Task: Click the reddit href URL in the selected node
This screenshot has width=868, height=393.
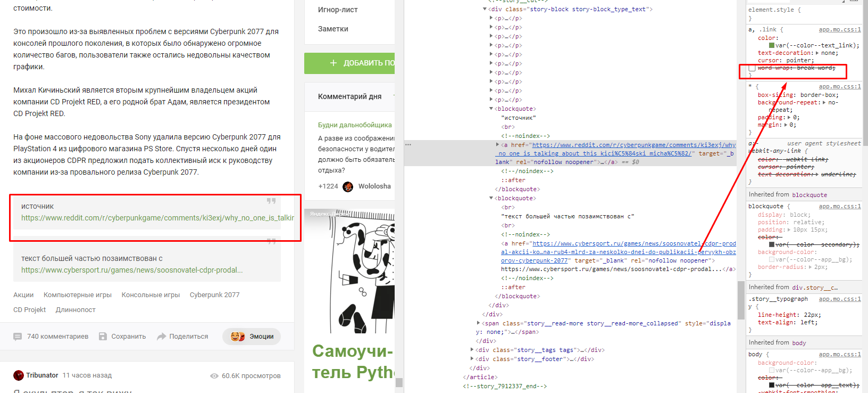Action: click(x=616, y=149)
